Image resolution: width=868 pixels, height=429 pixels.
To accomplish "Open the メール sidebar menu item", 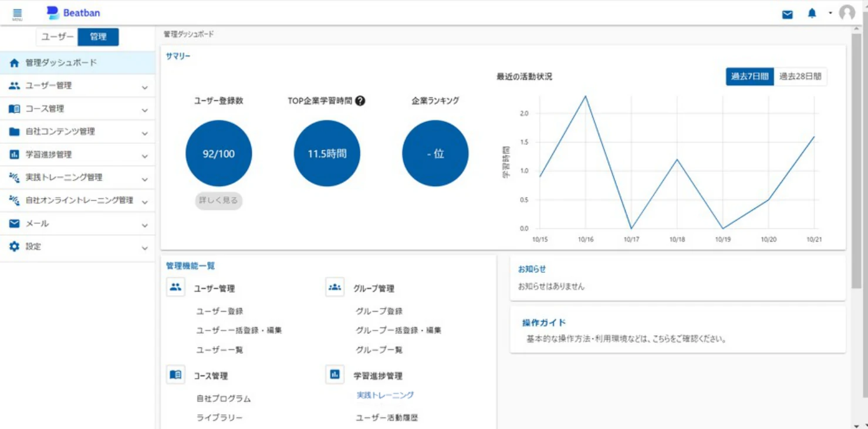I will tap(77, 224).
